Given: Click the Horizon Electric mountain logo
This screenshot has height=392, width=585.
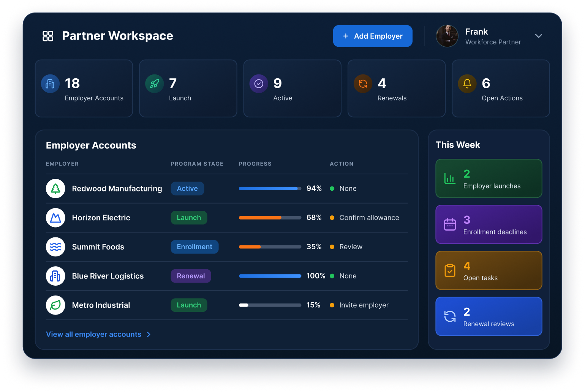Looking at the screenshot, I should click(55, 218).
